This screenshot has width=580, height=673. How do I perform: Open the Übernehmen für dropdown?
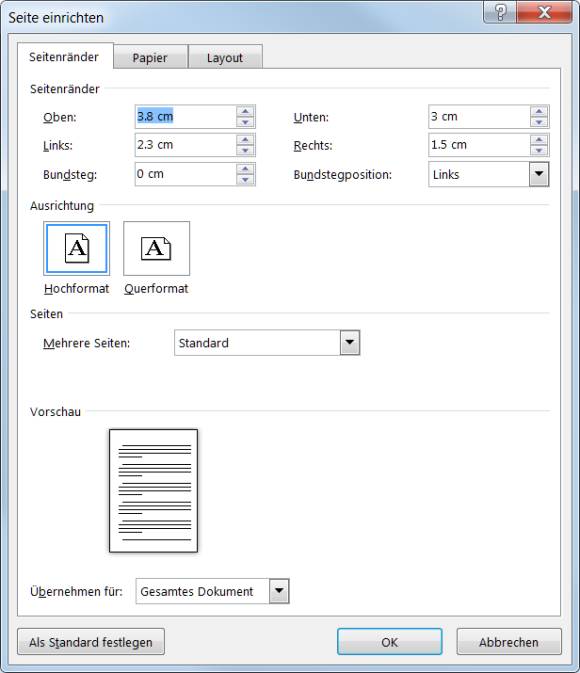[x=279, y=591]
